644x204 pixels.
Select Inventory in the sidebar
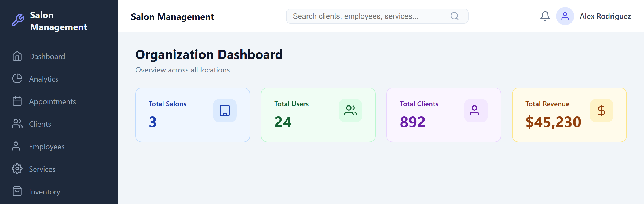[44, 192]
